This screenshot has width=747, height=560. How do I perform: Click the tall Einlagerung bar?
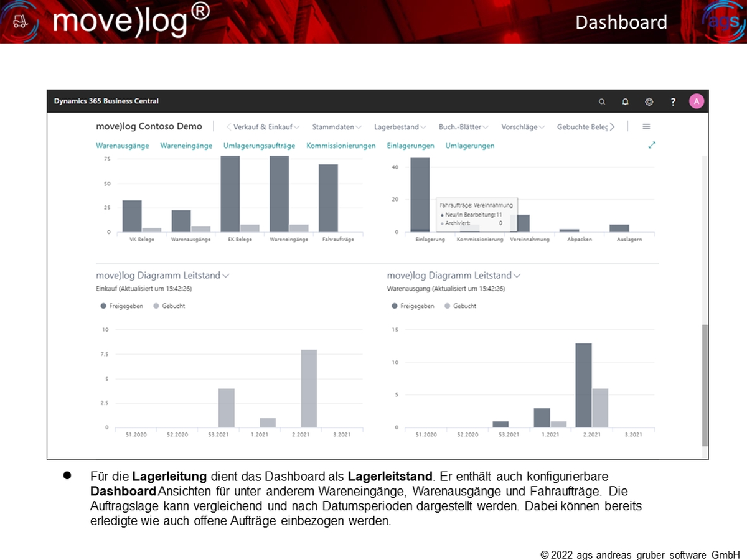420,195
